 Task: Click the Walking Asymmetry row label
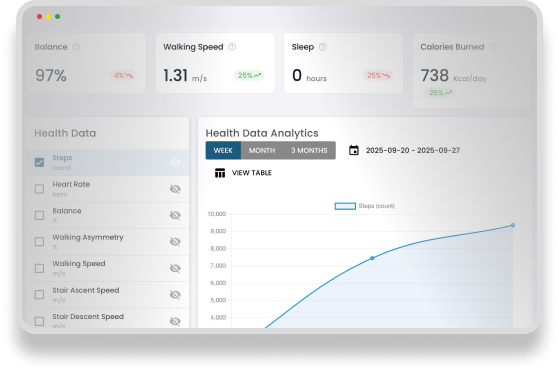[x=88, y=237]
